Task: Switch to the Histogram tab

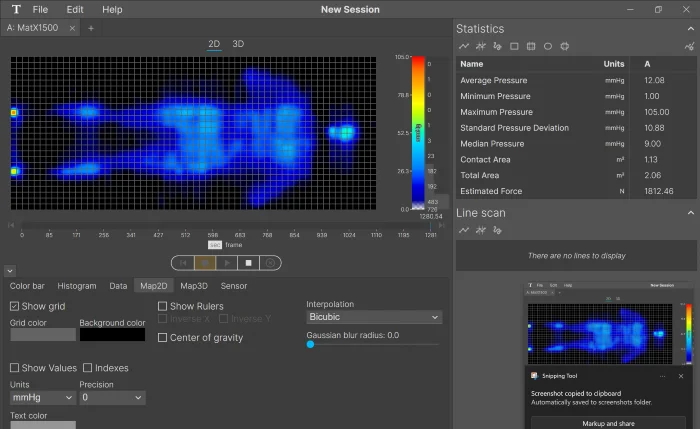Action: (77, 286)
